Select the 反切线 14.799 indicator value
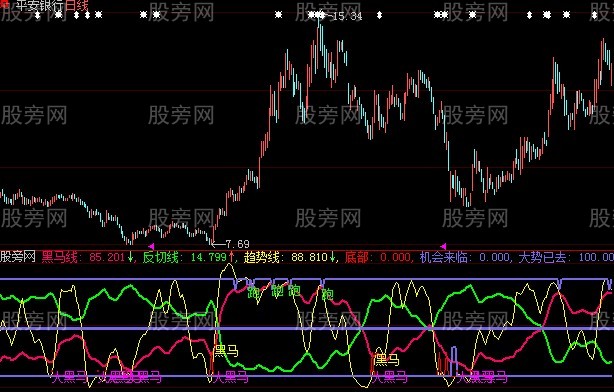 click(188, 257)
